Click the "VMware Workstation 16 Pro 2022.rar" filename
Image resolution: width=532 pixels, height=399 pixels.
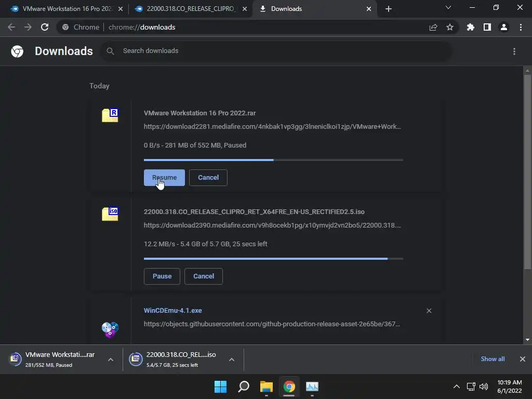coord(200,113)
